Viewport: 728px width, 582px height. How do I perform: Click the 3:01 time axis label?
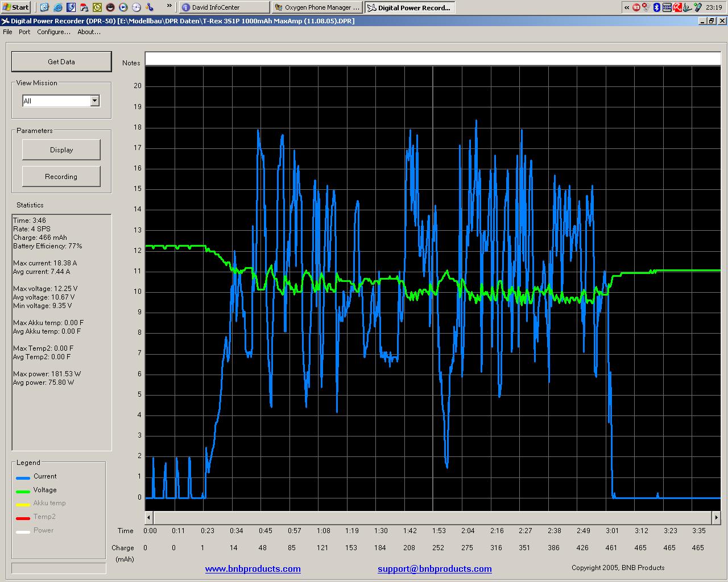pos(612,531)
